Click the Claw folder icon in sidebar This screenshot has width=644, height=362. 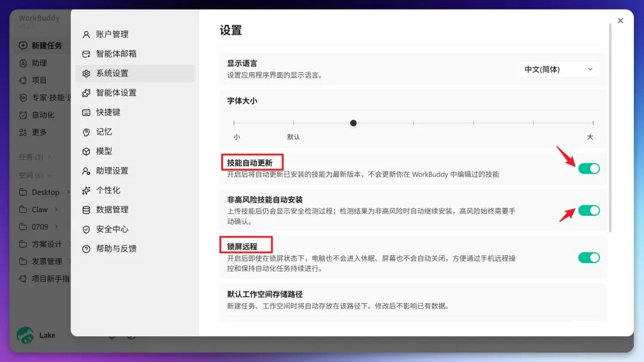[x=23, y=209]
